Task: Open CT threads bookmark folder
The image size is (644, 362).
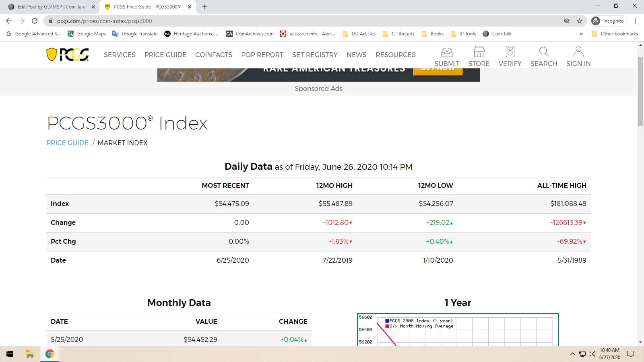Action: [398, 34]
